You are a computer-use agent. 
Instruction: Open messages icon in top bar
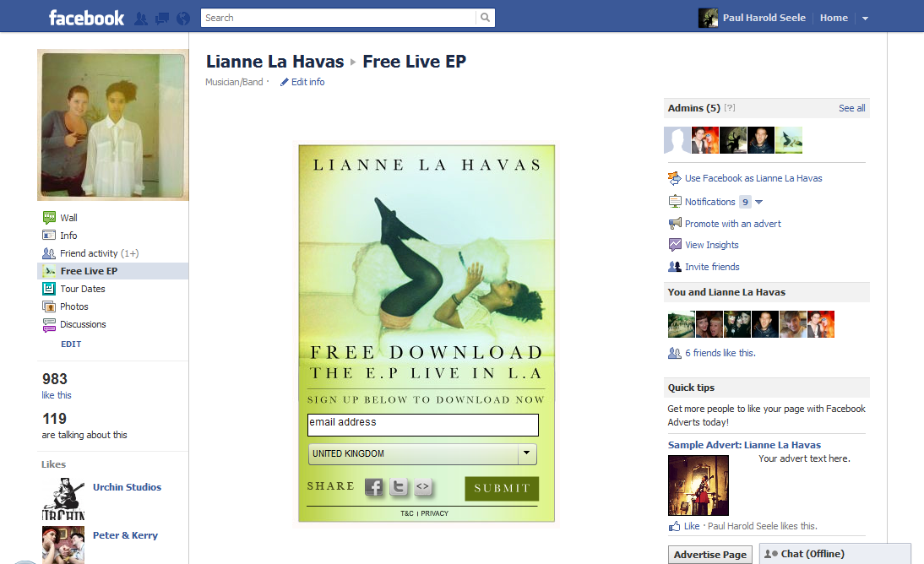click(x=161, y=19)
